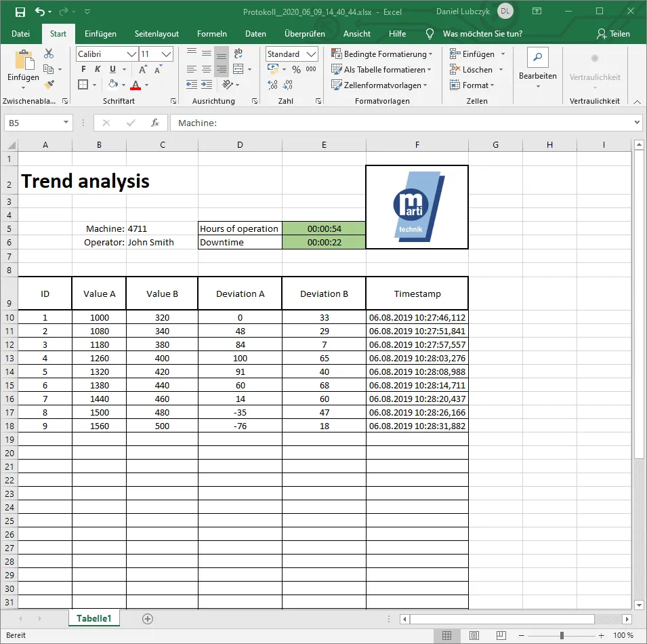
Task: Select the Tabelle1 sheet tab
Action: click(x=94, y=618)
